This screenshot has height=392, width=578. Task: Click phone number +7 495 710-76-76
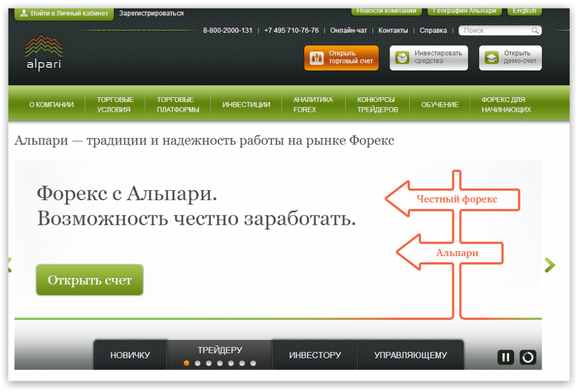[291, 30]
